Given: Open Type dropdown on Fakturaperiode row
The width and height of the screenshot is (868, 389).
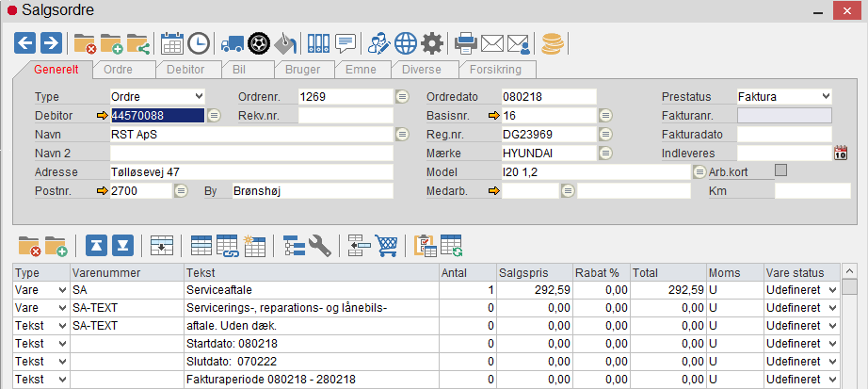Looking at the screenshot, I should tap(62, 380).
